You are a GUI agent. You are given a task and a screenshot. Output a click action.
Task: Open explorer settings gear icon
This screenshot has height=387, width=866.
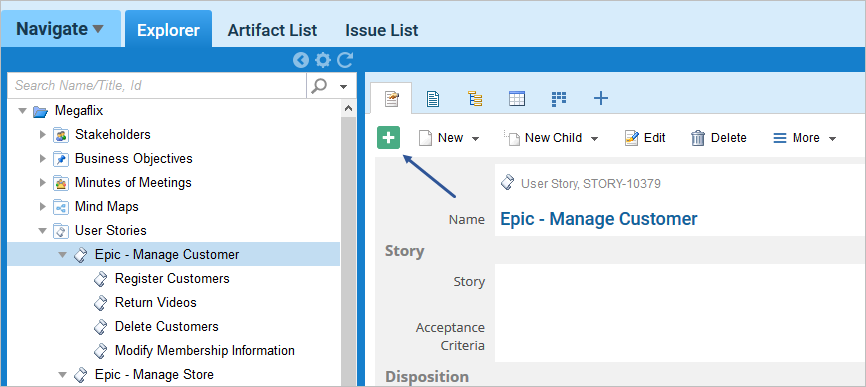pyautogui.click(x=323, y=60)
